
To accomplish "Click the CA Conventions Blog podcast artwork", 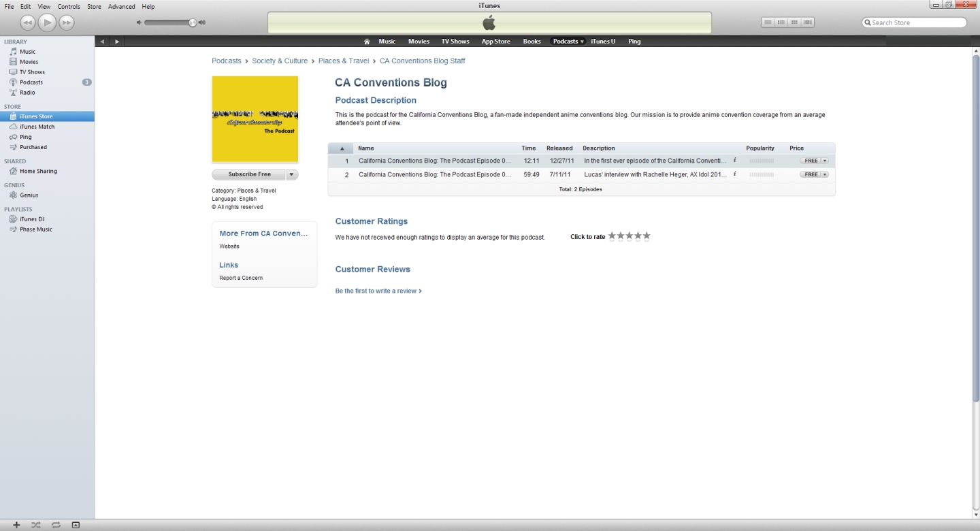I will (255, 119).
